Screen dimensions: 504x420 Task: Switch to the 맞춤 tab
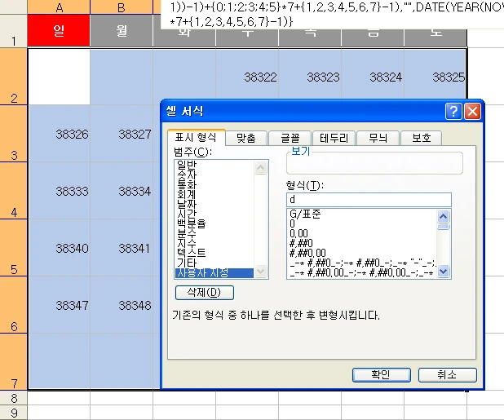pyautogui.click(x=246, y=138)
